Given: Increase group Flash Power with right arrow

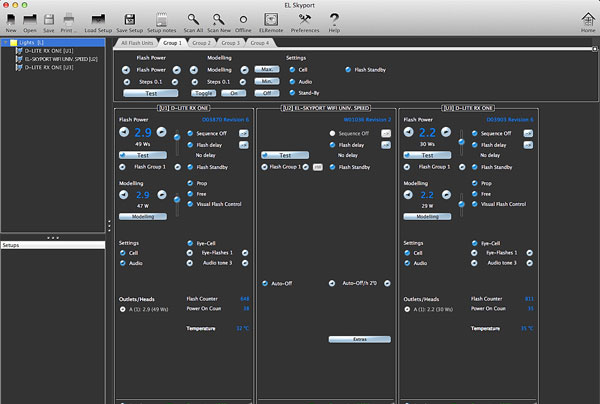Looking at the screenshot, I should (x=176, y=70).
